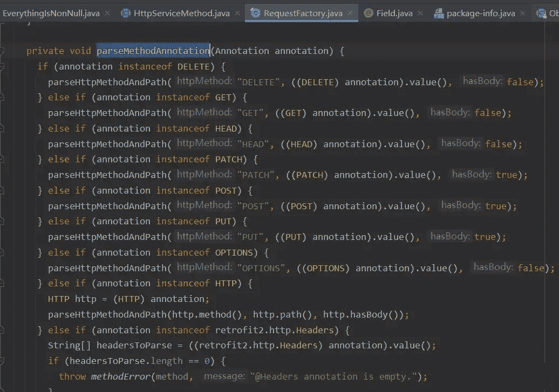The height and width of the screenshot is (392, 559).
Task: Close the Field.java tab
Action: click(420, 13)
